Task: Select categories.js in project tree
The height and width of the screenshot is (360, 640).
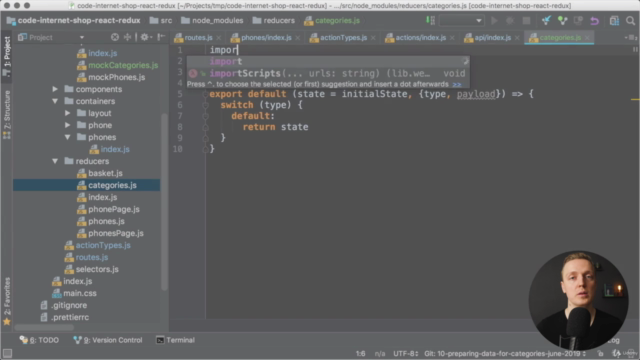Action: pyautogui.click(x=112, y=185)
